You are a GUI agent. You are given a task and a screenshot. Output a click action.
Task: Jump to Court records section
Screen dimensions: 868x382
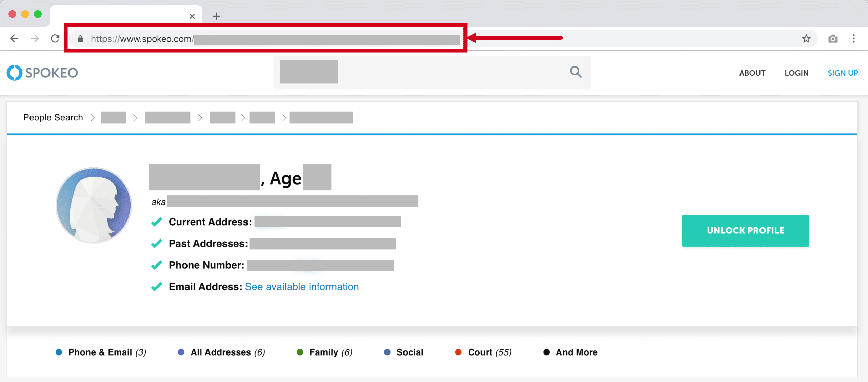(484, 352)
